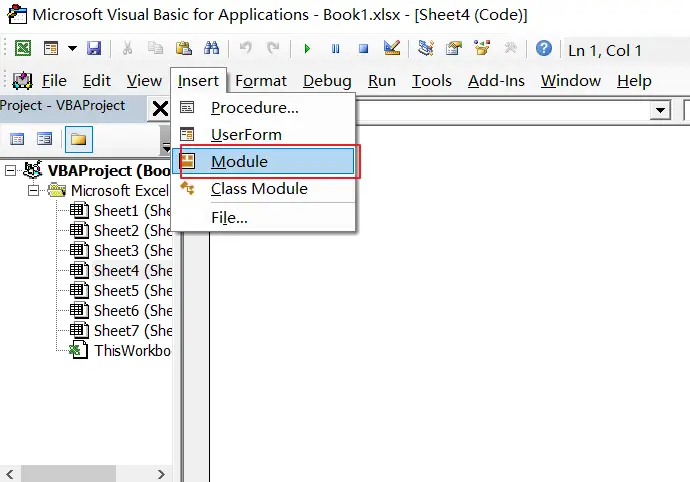Screen dimensions: 690x482
Task: Click the View Microsoft Excel toolbar icon
Action: click(x=22, y=48)
